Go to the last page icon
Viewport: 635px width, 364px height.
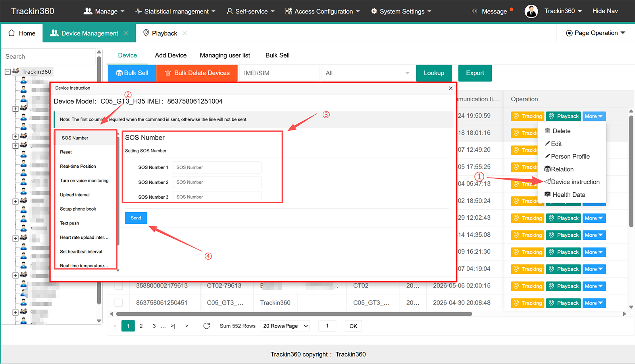point(173,326)
